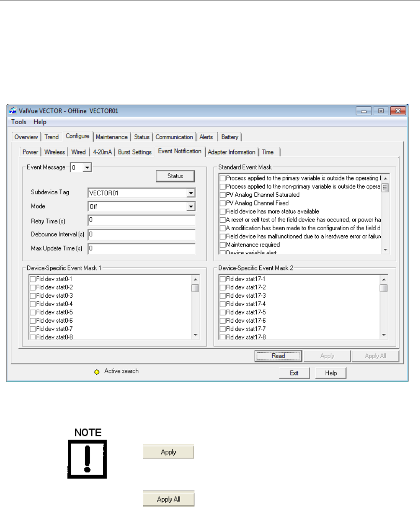Open the 4-20mA sub-tab
The width and height of the screenshot is (420, 507).
coord(102,152)
